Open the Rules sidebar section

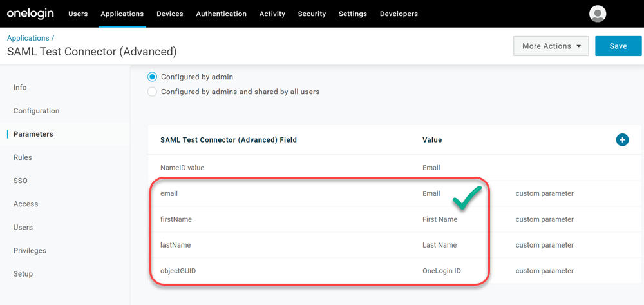pyautogui.click(x=23, y=157)
